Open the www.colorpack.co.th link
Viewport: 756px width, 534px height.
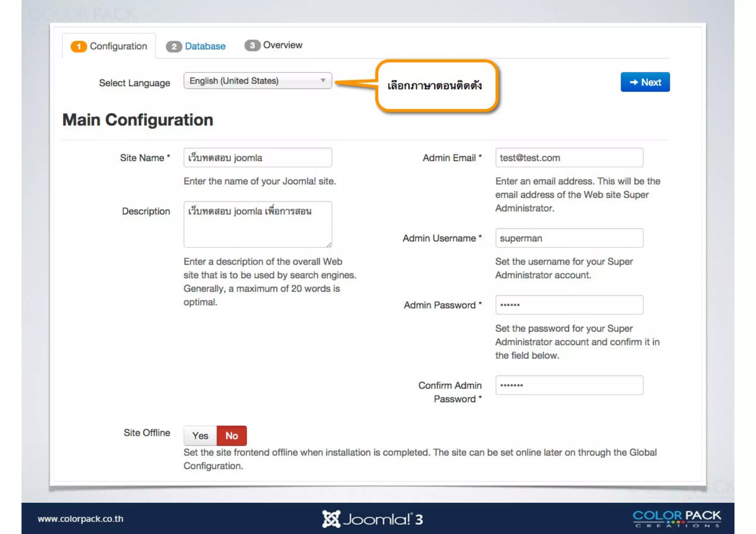(x=80, y=519)
